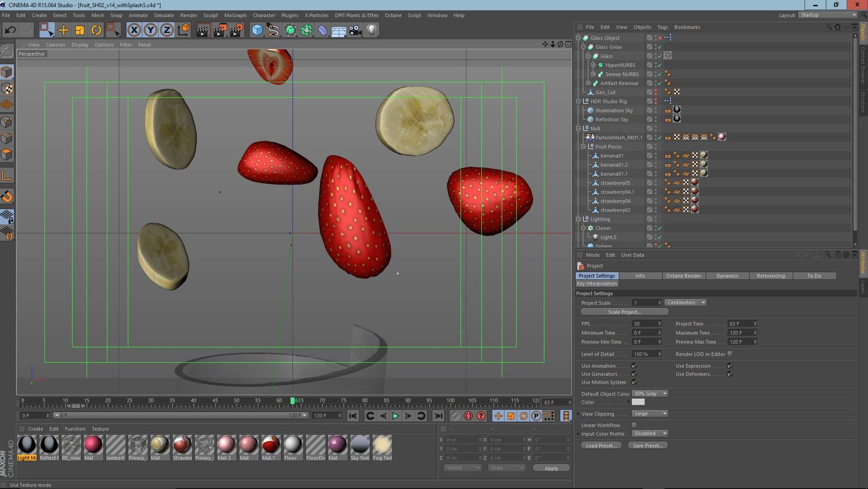
Task: Open the View Clipping dropdown
Action: pos(649,414)
